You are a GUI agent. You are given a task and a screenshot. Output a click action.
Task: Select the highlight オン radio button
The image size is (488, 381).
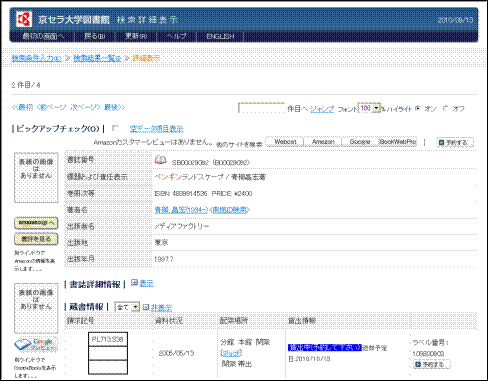(x=418, y=108)
